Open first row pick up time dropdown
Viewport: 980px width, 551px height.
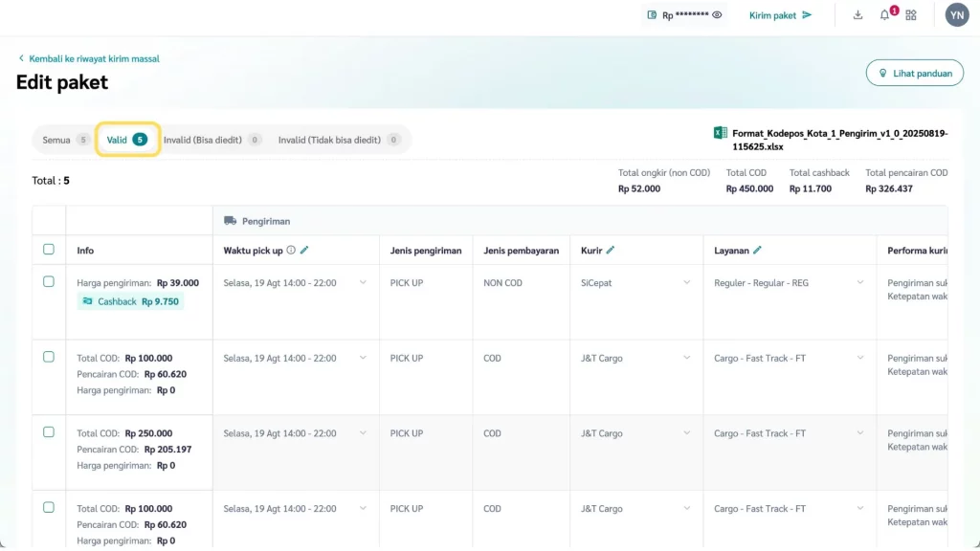363,283
